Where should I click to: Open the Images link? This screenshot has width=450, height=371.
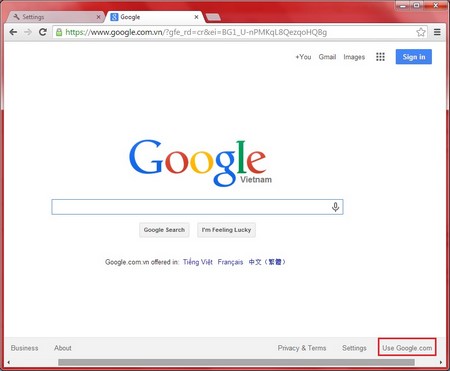point(354,57)
